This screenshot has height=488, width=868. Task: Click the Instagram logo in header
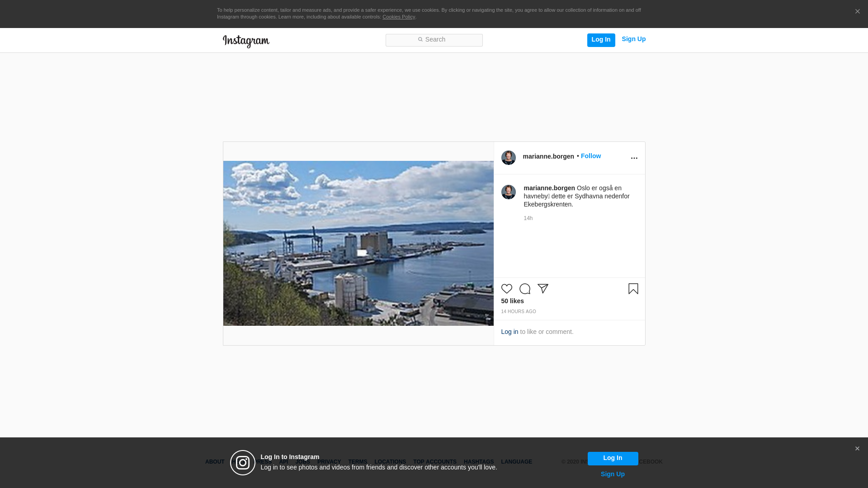pos(246,41)
